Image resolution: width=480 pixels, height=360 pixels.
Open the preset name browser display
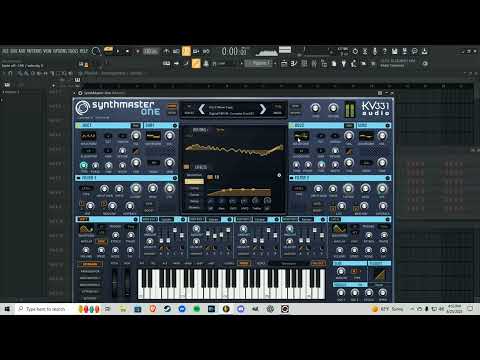(x=232, y=110)
